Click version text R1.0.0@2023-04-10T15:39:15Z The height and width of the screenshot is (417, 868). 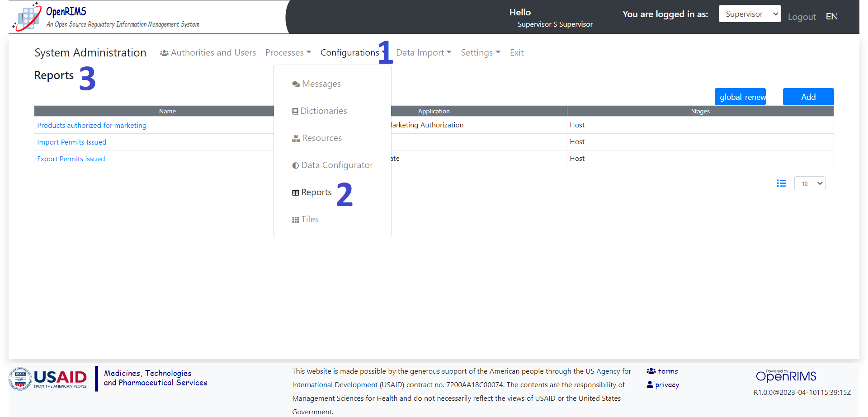tap(802, 393)
